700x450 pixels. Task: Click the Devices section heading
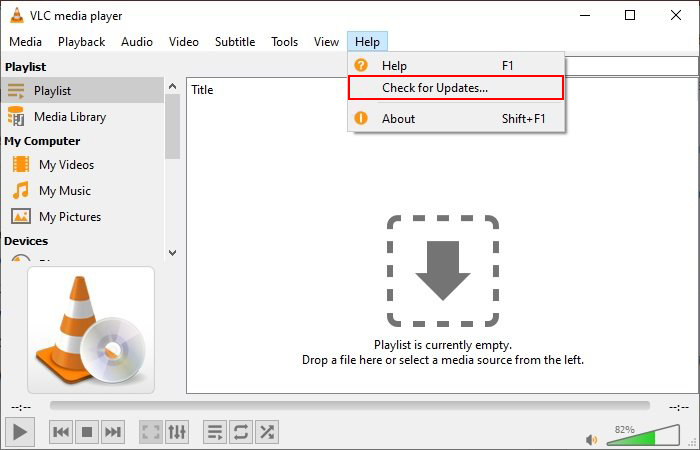pyautogui.click(x=26, y=241)
